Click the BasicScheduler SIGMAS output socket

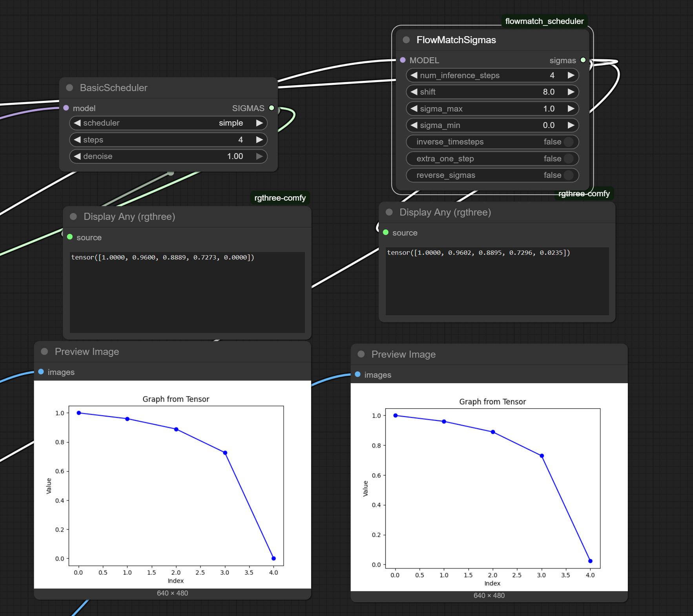point(272,108)
